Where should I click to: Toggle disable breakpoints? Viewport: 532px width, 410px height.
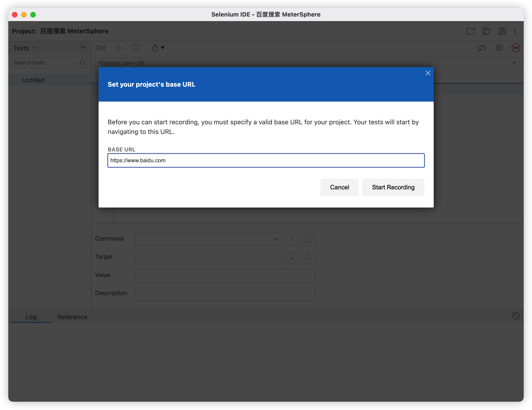pyautogui.click(x=482, y=48)
